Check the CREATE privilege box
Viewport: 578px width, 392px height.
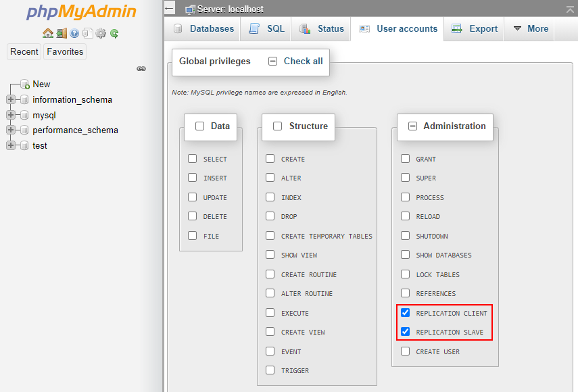270,158
